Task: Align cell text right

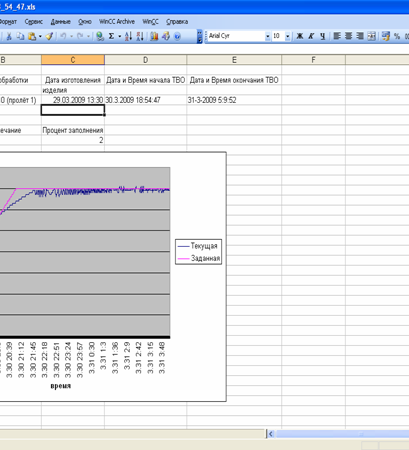Action: pyautogui.click(x=360, y=36)
